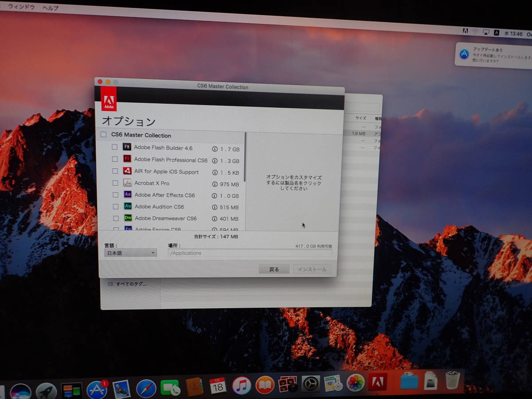The height and width of the screenshot is (399, 532).
Task: Click the AIR for Apple iOS Support icon
Action: [x=127, y=171]
